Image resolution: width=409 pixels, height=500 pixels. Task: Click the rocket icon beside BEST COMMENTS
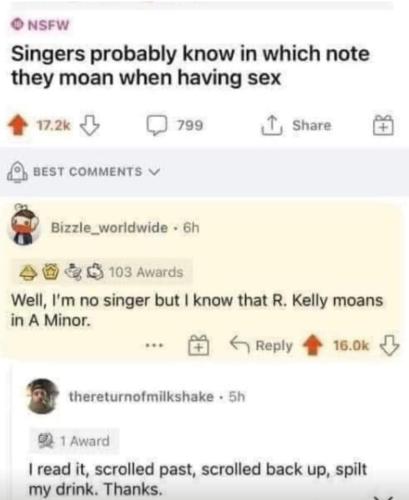pyautogui.click(x=17, y=172)
